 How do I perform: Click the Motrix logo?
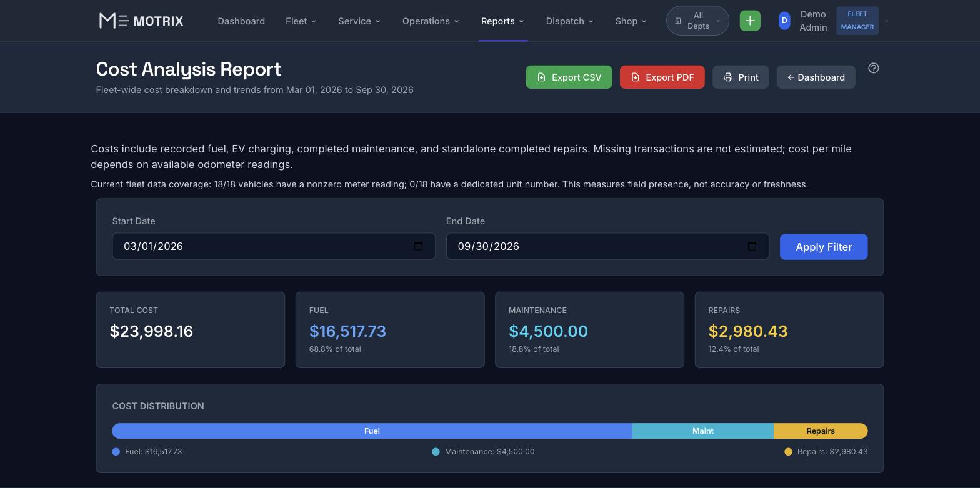141,21
